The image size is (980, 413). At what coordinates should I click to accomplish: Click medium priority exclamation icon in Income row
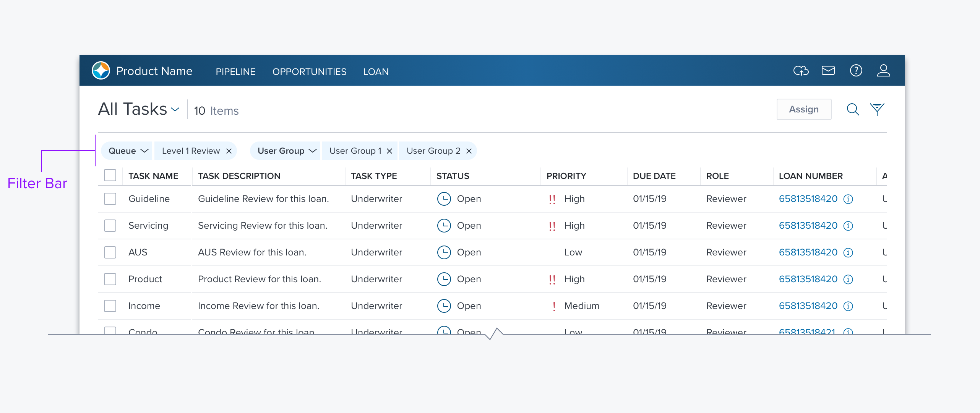554,306
